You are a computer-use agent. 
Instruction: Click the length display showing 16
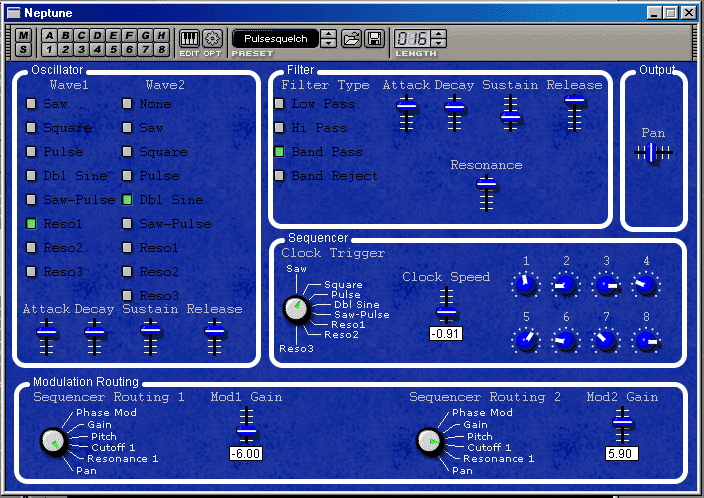click(x=412, y=39)
